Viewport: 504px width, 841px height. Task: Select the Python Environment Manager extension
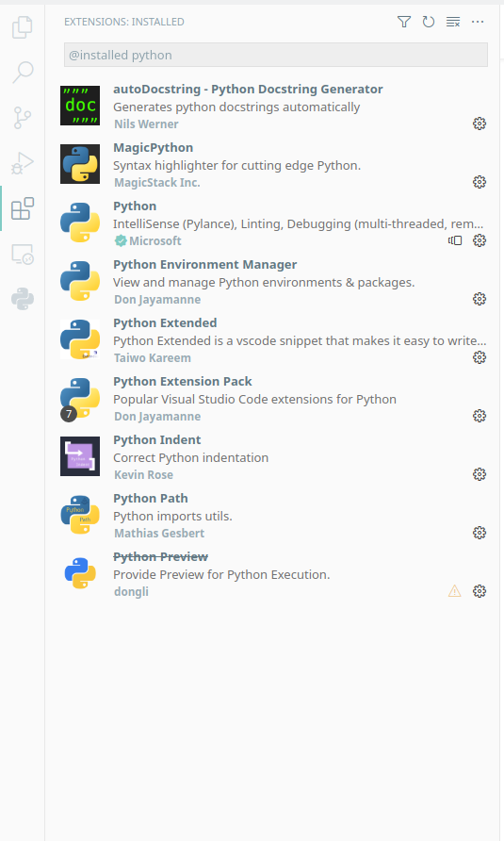273,282
